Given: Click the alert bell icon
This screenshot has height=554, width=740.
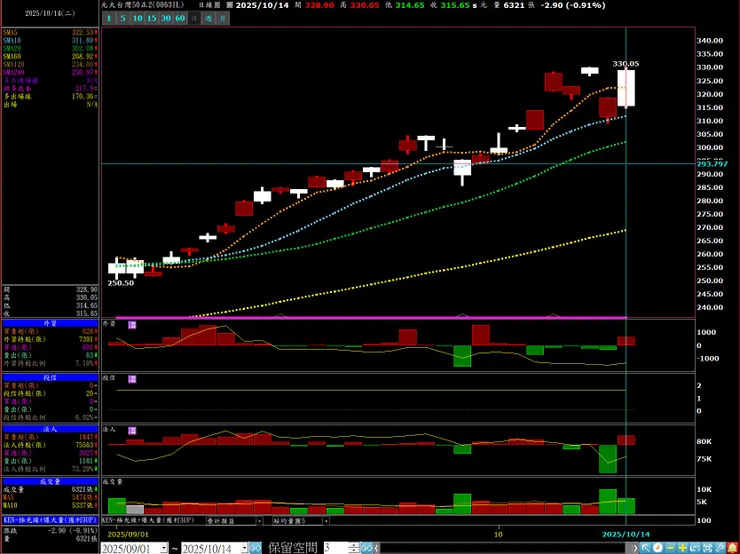Looking at the screenshot, I should pos(733,548).
